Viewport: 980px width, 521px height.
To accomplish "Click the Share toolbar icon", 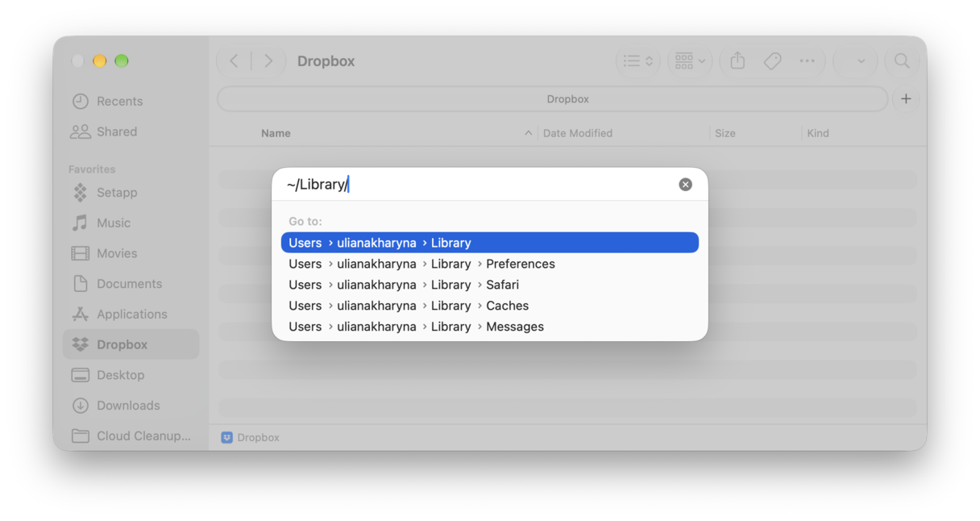I will [x=737, y=61].
